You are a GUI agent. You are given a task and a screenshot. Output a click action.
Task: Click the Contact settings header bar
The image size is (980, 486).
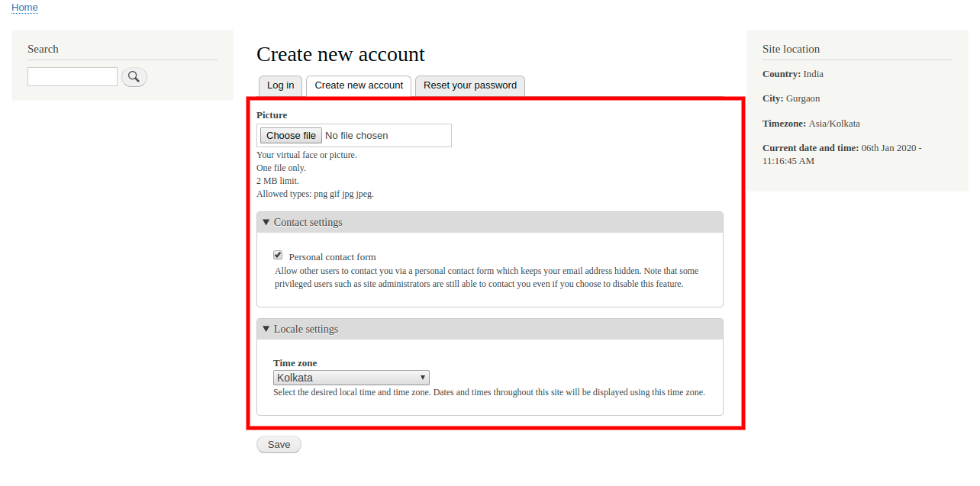tap(489, 222)
